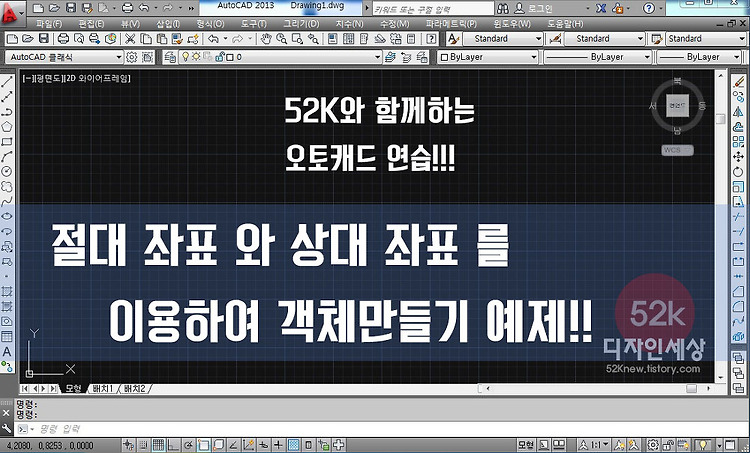Viewport: 750px width, 453px height.
Task: Switch to the 배치1 layout tab
Action: pyautogui.click(x=103, y=388)
